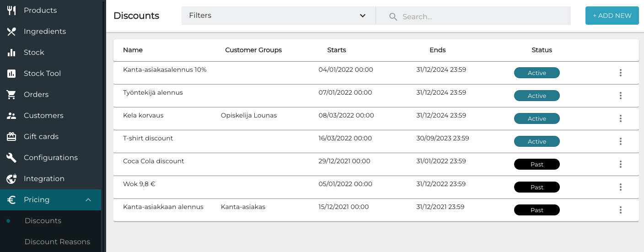Viewport: 644px width, 252px height.
Task: Open Stock Tool in the sidebar
Action: pos(42,74)
